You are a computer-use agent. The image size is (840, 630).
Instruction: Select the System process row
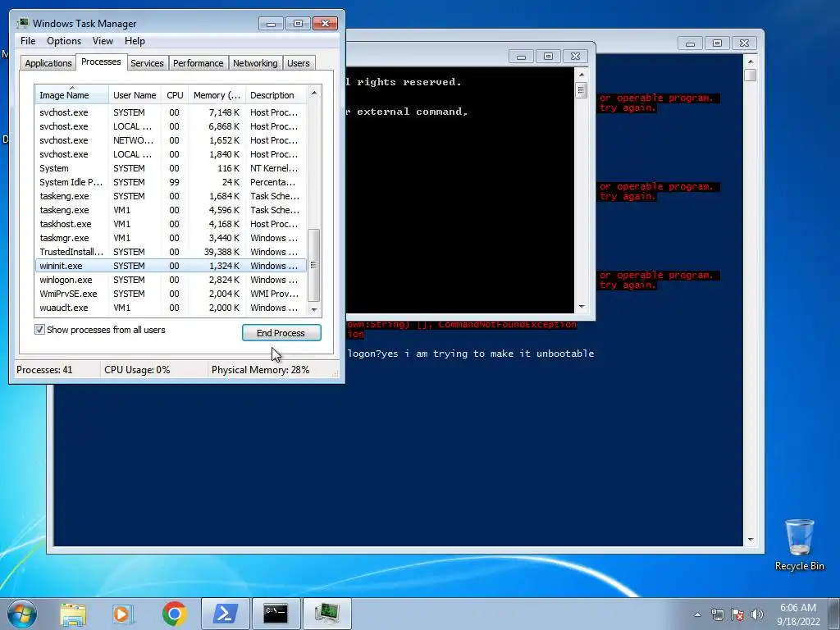pyautogui.click(x=171, y=168)
